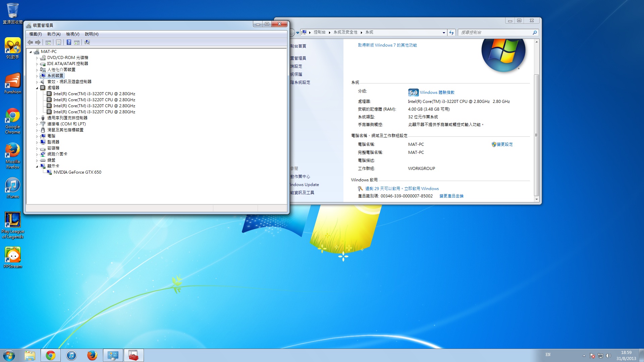Open Windows Update link in system sidebar
The image size is (644, 362).
click(x=304, y=185)
